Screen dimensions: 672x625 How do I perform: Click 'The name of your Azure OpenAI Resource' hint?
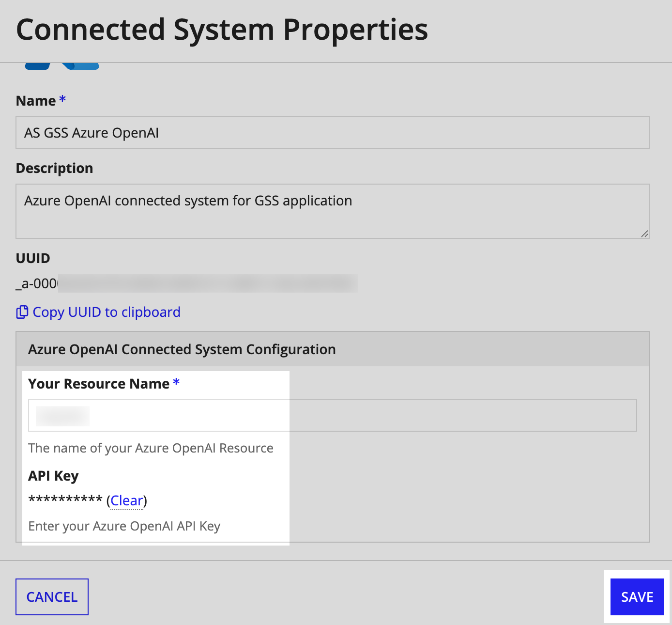(x=151, y=448)
